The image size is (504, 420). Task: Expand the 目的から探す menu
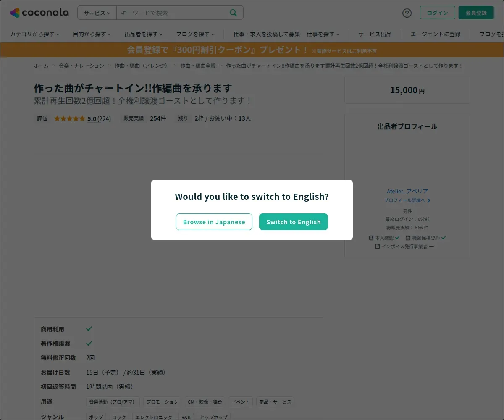point(92,34)
